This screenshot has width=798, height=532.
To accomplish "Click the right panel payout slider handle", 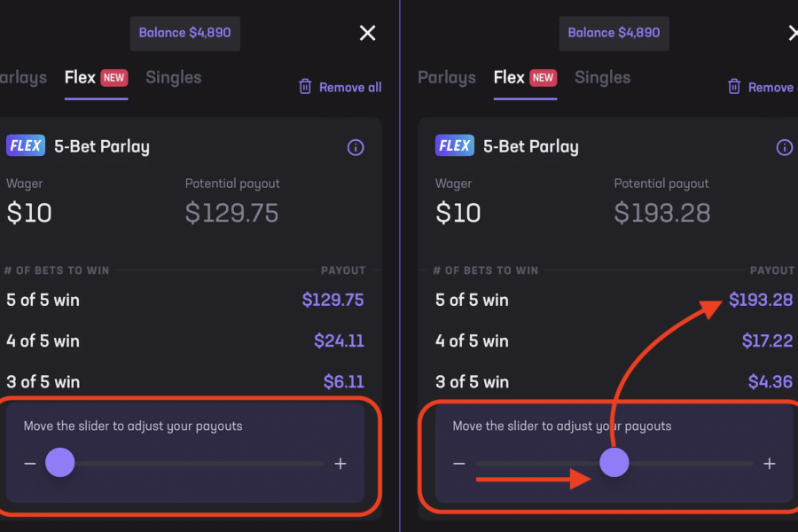I will pos(614,463).
